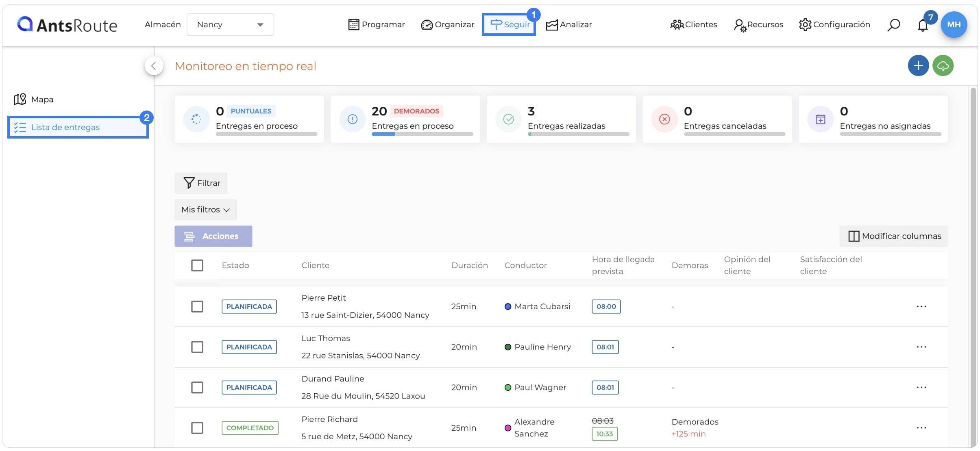Click the blue plus add button
980x451 pixels.
tap(918, 65)
